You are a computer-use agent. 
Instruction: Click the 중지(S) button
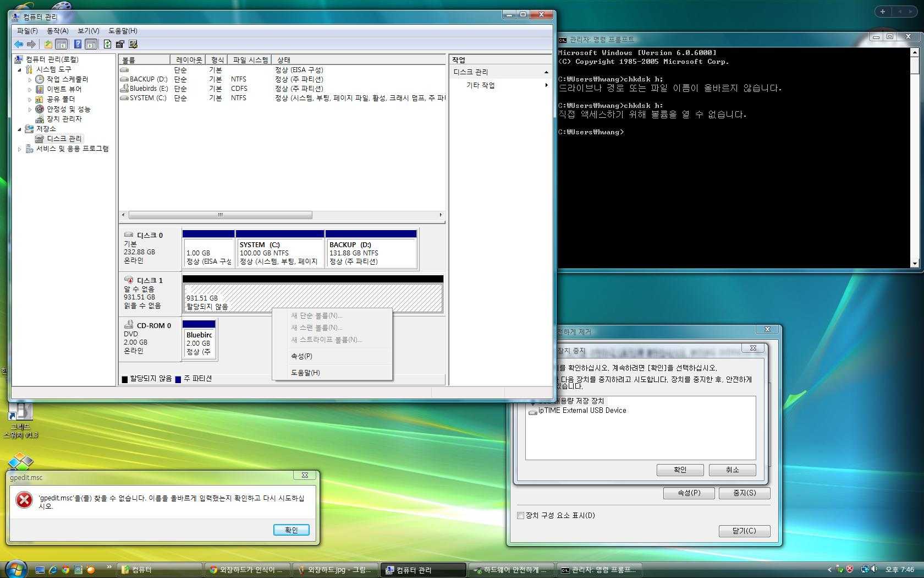pyautogui.click(x=745, y=493)
